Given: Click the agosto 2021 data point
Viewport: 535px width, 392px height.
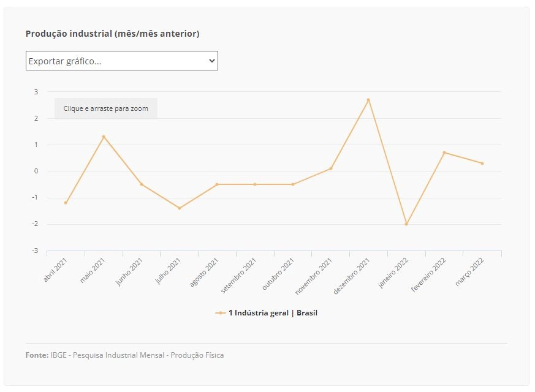Looking at the screenshot, I should pyautogui.click(x=217, y=184).
